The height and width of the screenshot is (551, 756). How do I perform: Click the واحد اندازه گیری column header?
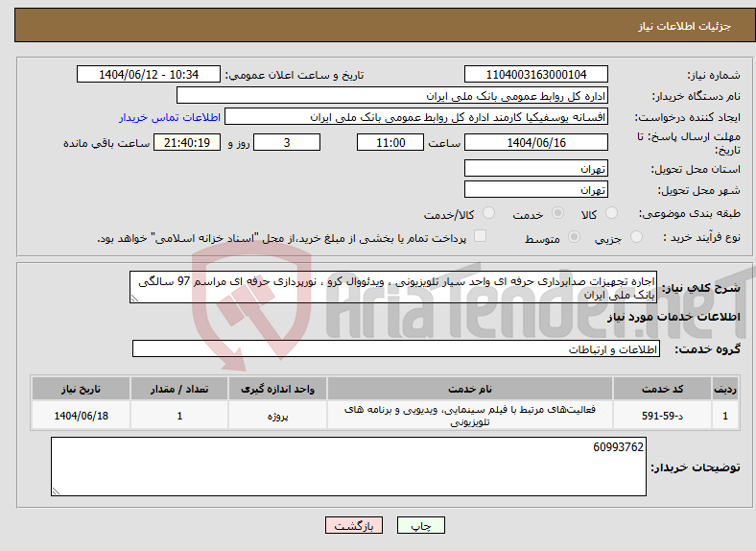pyautogui.click(x=277, y=389)
